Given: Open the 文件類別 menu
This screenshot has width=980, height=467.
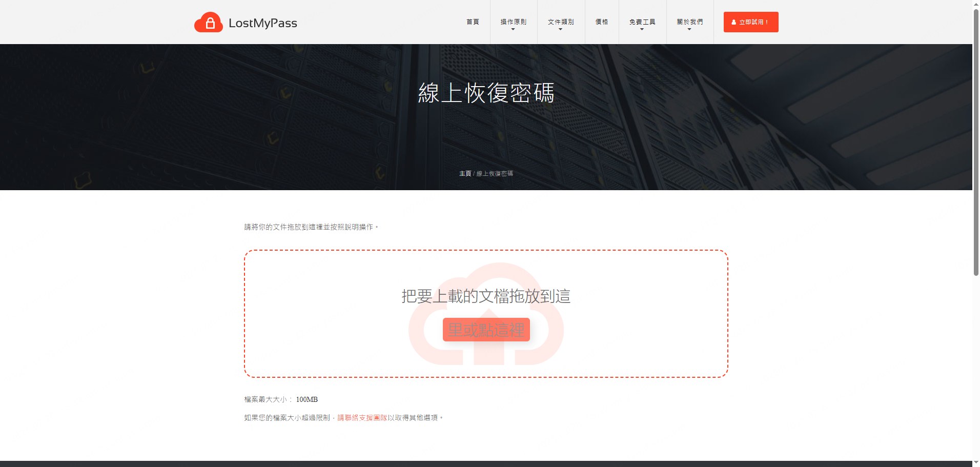Looking at the screenshot, I should (561, 22).
